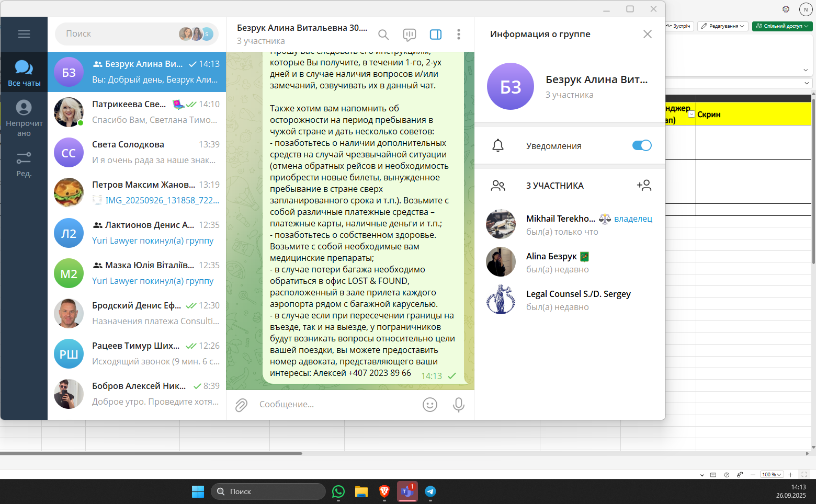This screenshot has height=504, width=816.
Task: Open the Бродский Денис Еф... chat
Action: pos(137,314)
